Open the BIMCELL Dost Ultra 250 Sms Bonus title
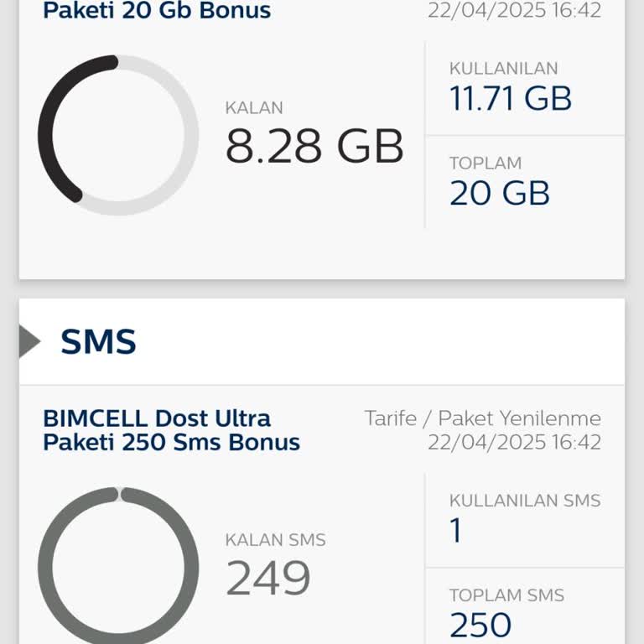644x644 pixels. pos(171,430)
